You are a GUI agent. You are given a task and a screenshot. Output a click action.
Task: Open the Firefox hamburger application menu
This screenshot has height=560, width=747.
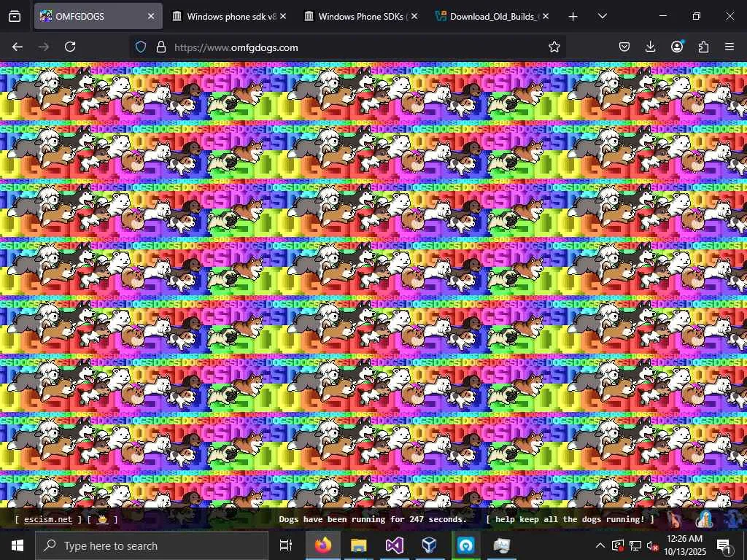[x=729, y=47]
